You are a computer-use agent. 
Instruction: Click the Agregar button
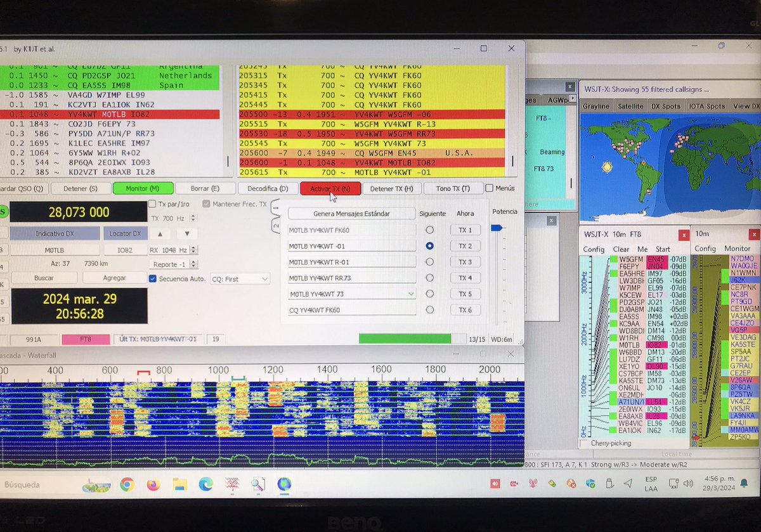(114, 278)
